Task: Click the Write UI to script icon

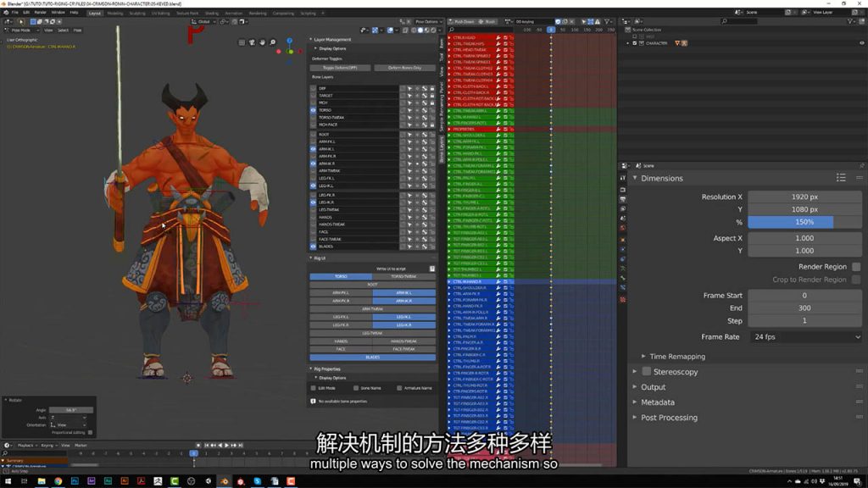Action: (x=431, y=269)
